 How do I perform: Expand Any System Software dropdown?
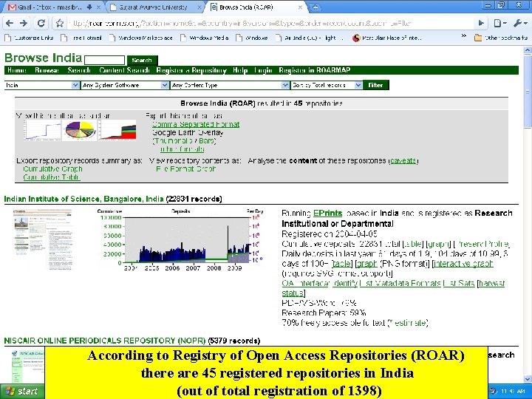[125, 85]
